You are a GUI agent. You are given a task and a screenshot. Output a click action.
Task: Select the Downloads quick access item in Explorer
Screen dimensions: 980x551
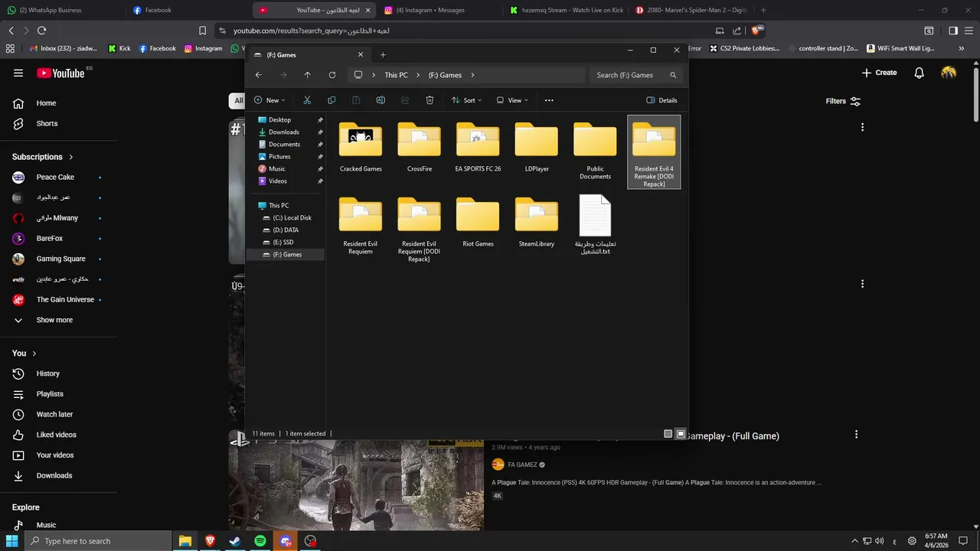[284, 132]
